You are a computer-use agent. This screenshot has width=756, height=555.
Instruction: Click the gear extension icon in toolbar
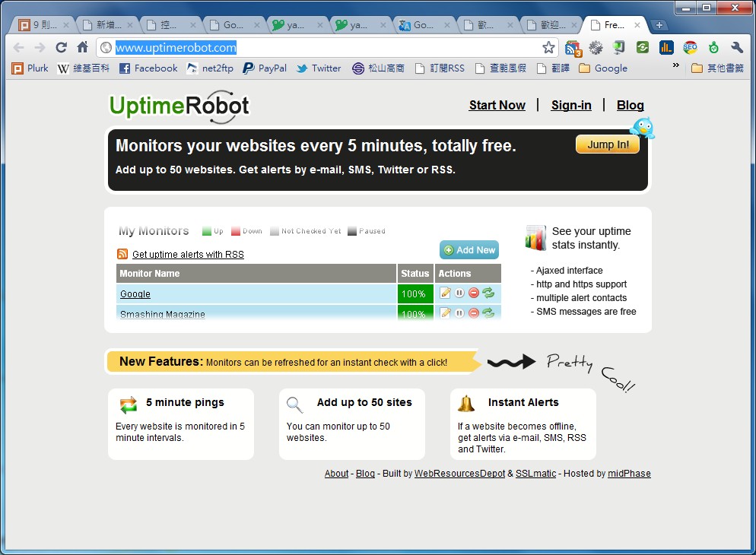click(596, 47)
